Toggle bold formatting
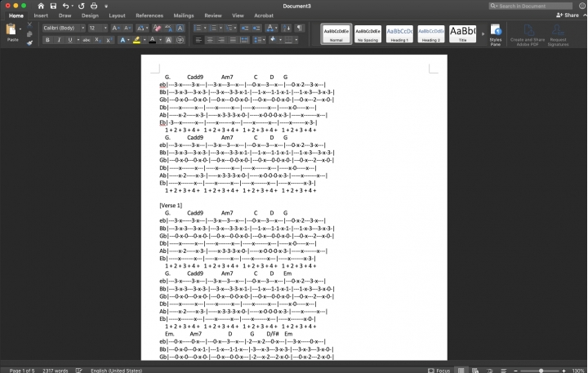This screenshot has height=373, width=588. pyautogui.click(x=47, y=40)
